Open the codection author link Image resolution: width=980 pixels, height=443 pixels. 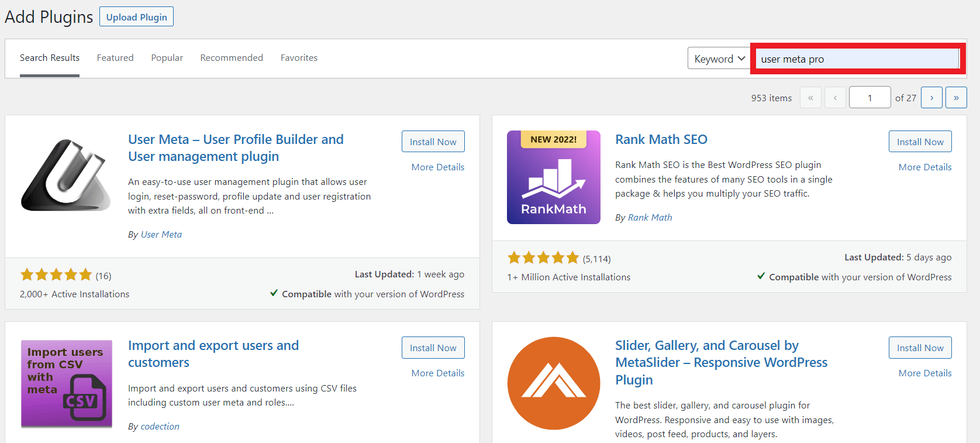coord(160,427)
